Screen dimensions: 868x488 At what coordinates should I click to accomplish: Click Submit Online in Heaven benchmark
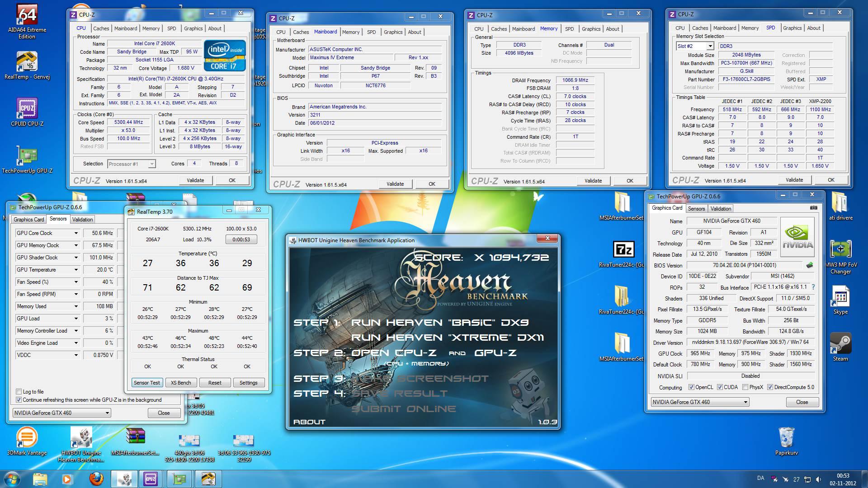tap(404, 409)
